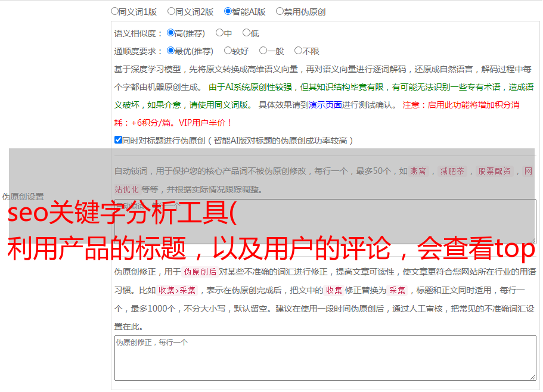Click the 伪原创设置 section label

[23, 197]
